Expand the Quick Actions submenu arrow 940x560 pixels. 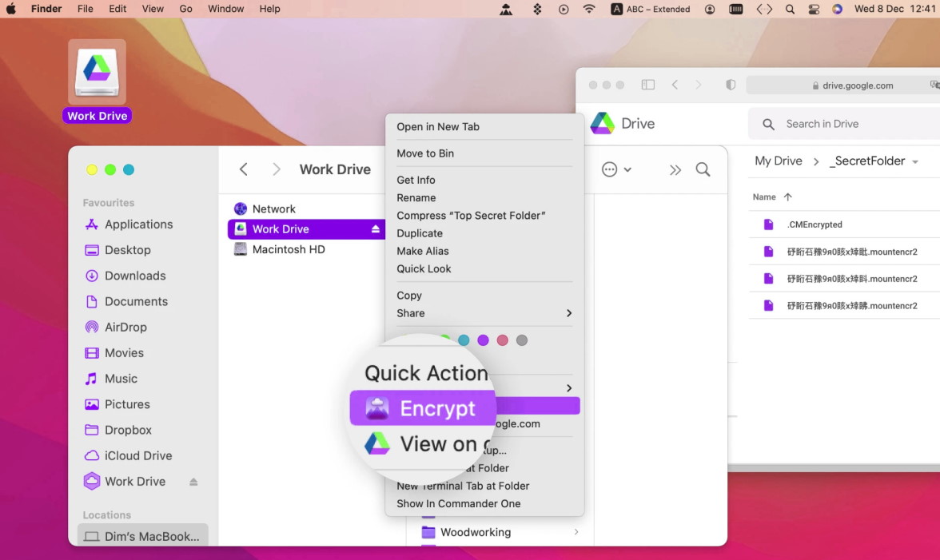pos(569,388)
